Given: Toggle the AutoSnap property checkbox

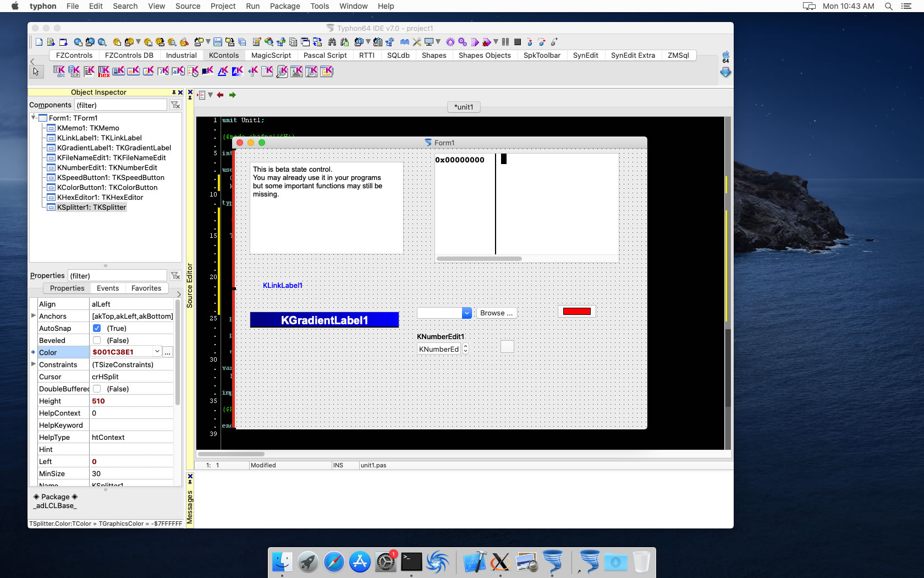Looking at the screenshot, I should (x=97, y=328).
